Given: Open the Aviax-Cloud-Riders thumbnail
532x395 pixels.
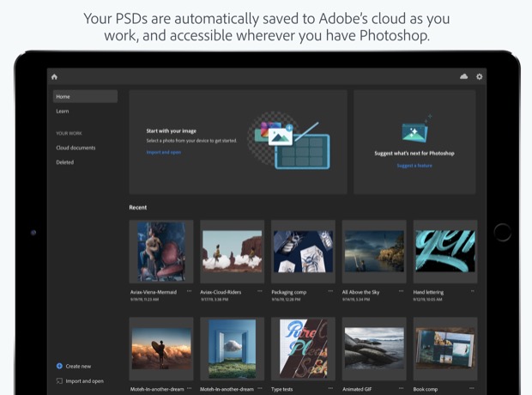Looking at the screenshot, I should pos(232,252).
